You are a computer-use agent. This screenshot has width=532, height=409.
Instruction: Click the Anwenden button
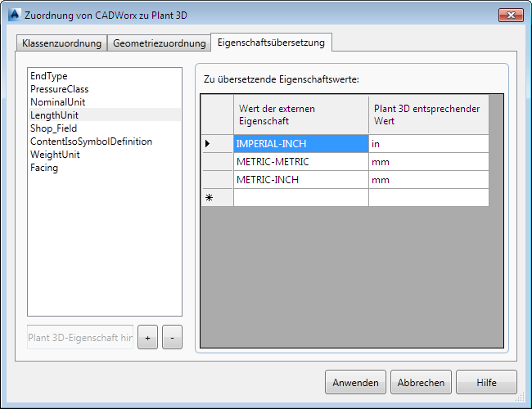[355, 382]
